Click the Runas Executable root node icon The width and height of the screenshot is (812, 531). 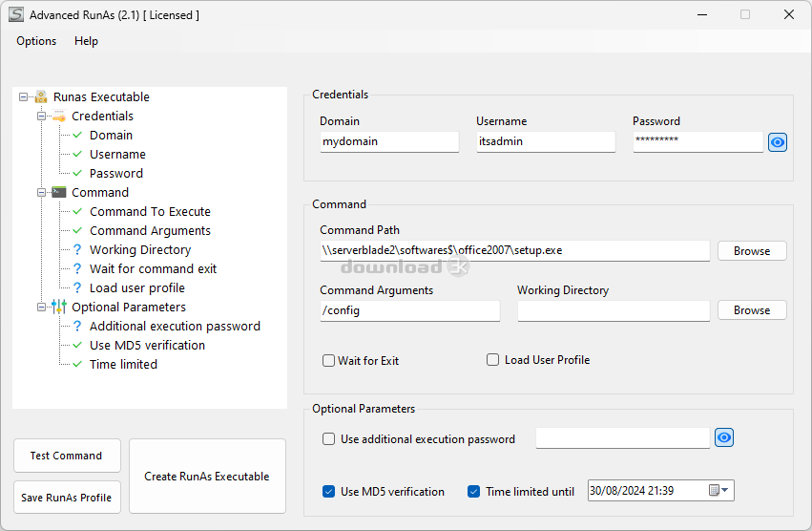click(x=41, y=96)
